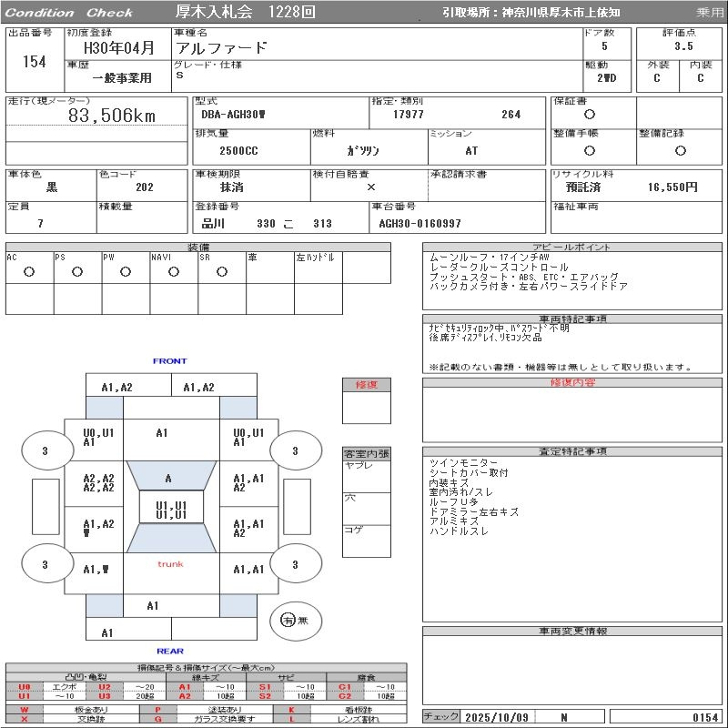
Task: Click the 修復内容 red heading
Action: pos(572,382)
